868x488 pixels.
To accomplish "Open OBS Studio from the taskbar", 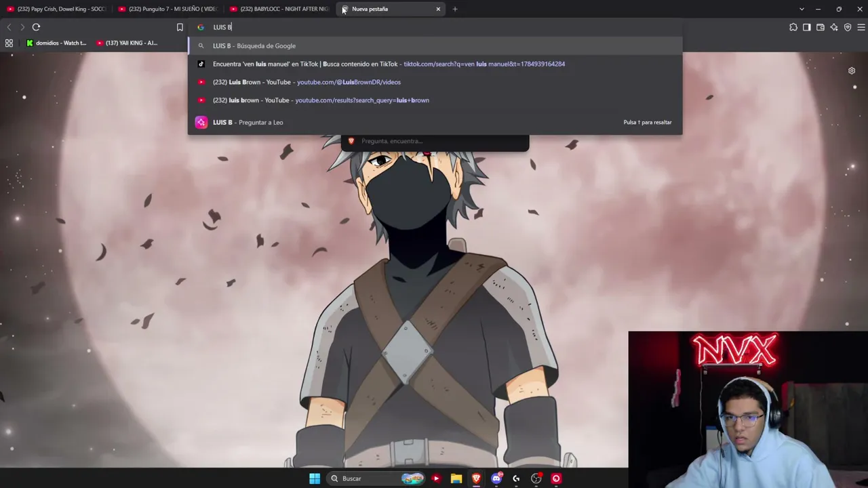I will tap(536, 479).
